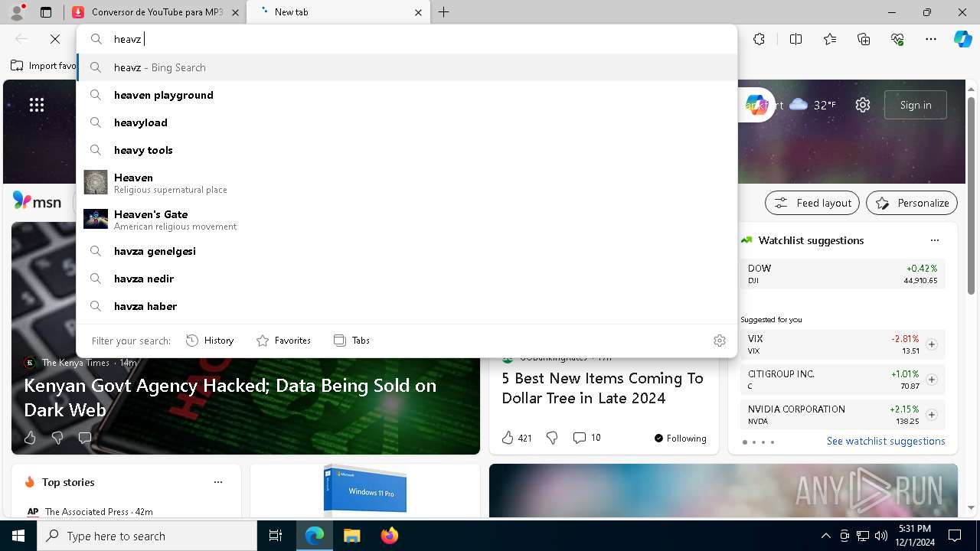The image size is (980, 551).
Task: Open the Collections icon
Action: (x=864, y=39)
